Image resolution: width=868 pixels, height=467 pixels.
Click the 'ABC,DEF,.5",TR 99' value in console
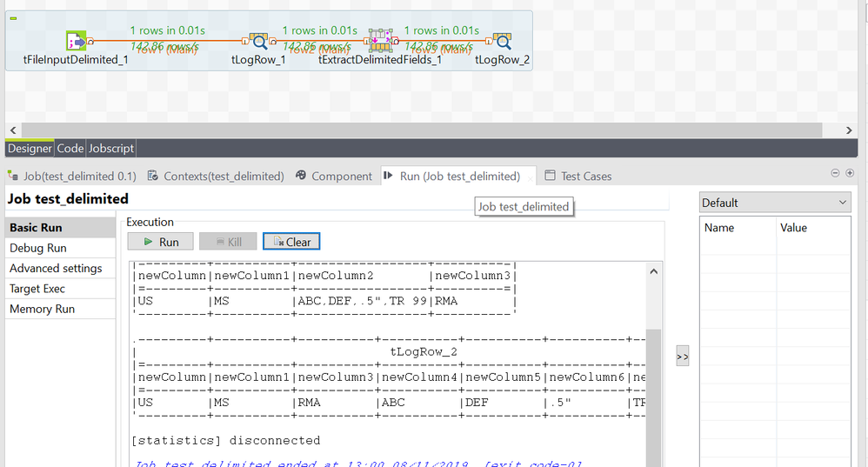click(x=363, y=301)
